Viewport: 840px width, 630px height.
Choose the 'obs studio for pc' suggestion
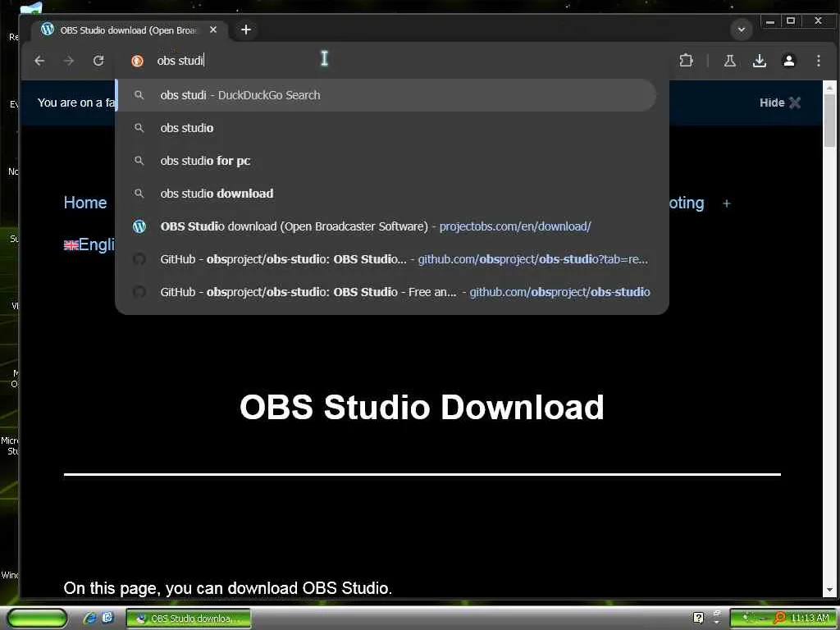[386, 161]
